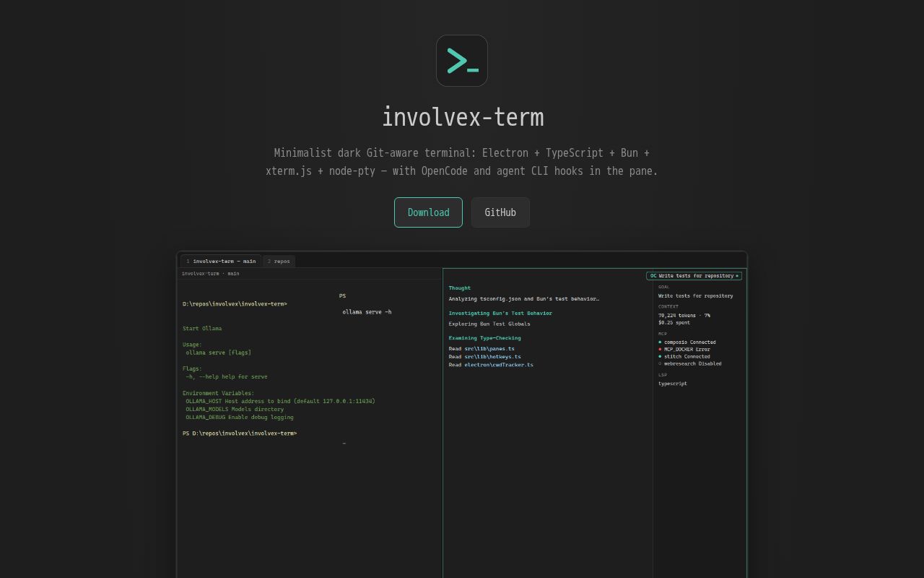924x578 pixels.
Task: Click the "$0.25 spent" cost value
Action: [x=674, y=323]
